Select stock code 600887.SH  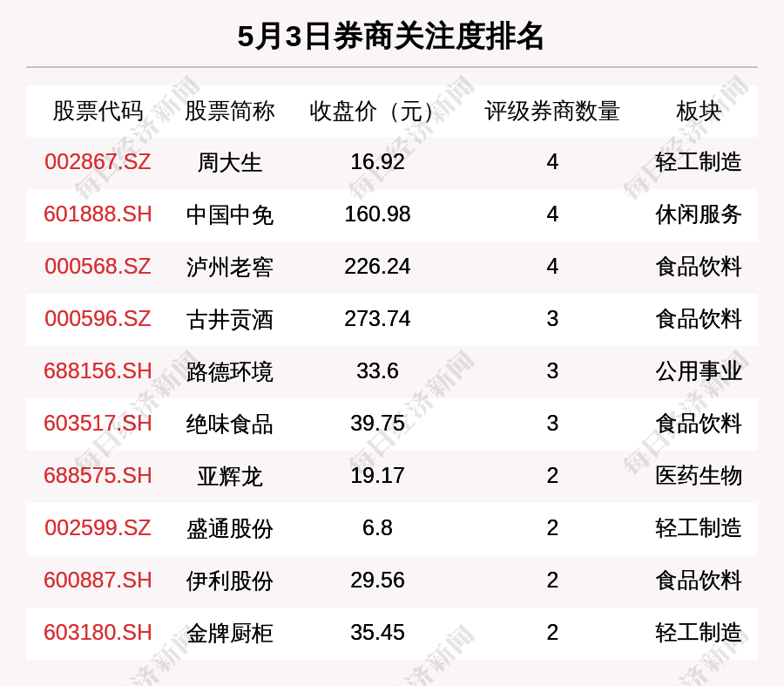click(x=98, y=581)
